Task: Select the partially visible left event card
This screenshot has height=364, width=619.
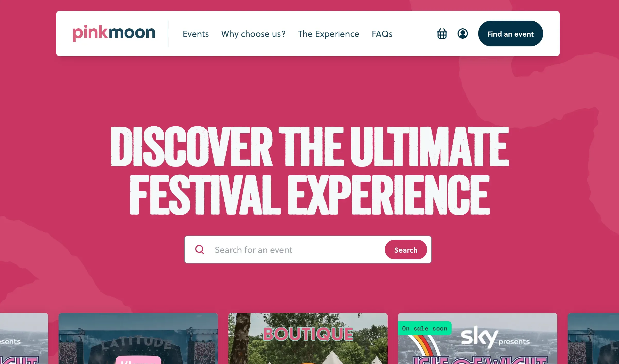Action: pos(24,338)
